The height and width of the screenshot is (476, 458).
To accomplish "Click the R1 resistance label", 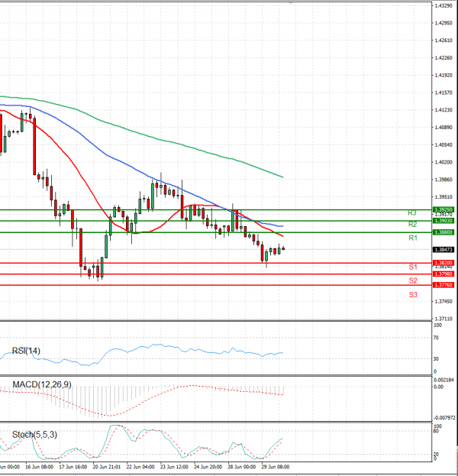I will tap(413, 238).
